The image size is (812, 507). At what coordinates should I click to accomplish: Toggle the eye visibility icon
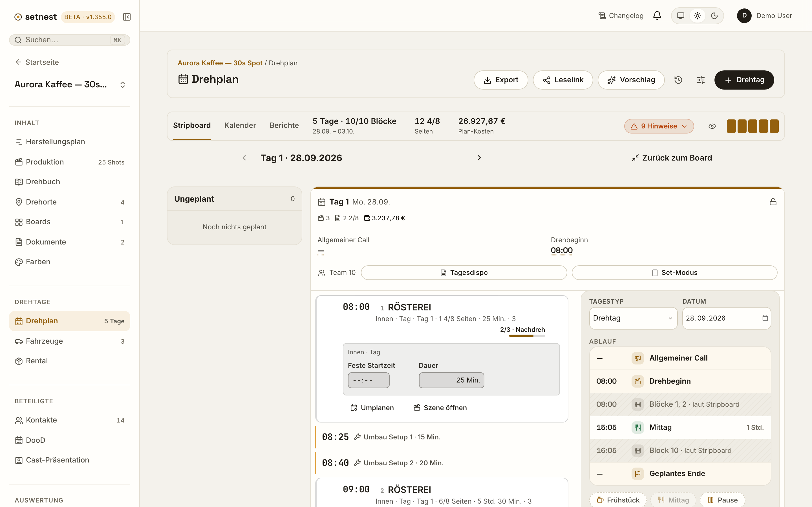tap(712, 126)
